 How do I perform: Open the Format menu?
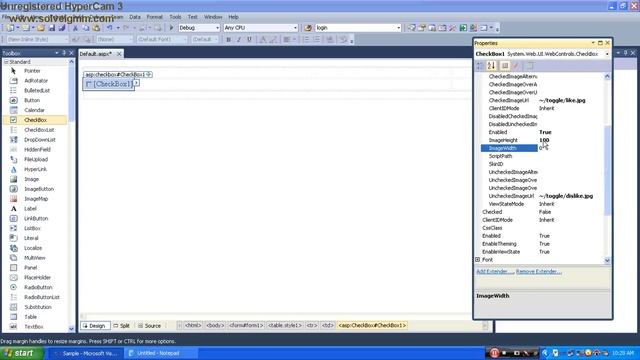[x=155, y=17]
